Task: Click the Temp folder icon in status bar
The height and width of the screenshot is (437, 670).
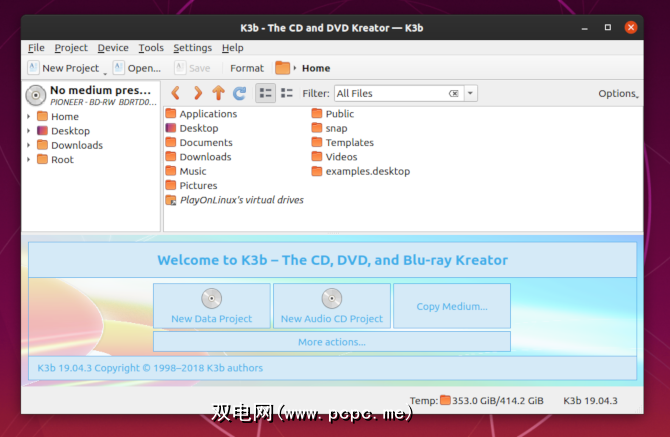Action: point(445,400)
